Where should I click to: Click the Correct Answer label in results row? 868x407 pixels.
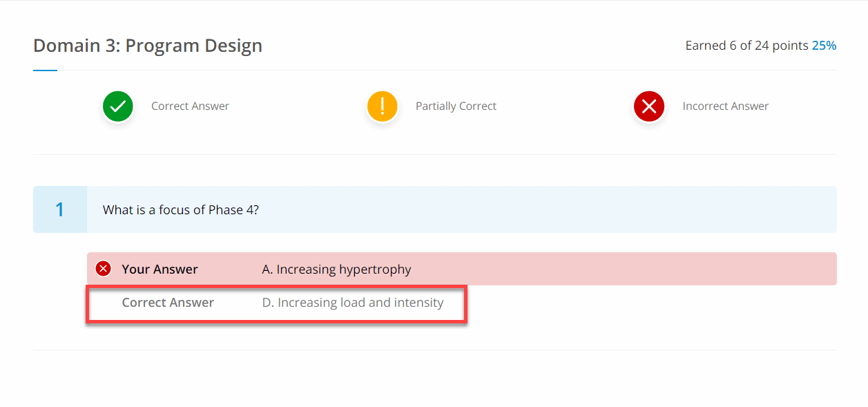[x=168, y=303]
